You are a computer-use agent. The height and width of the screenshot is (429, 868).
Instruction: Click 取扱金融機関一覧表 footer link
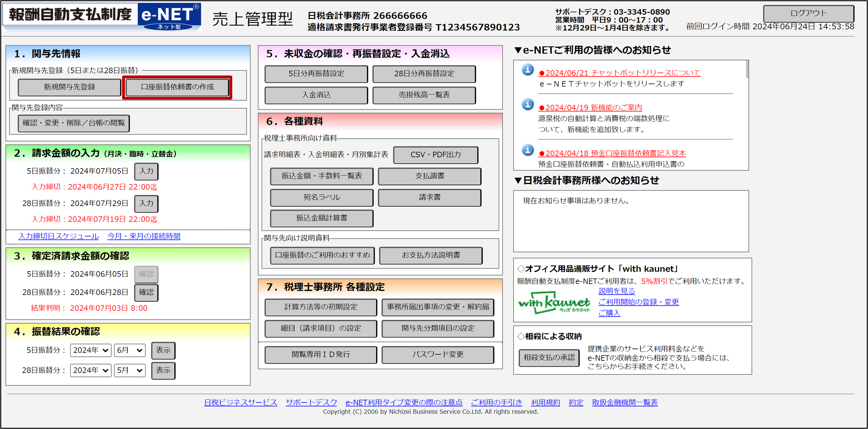pyautogui.click(x=624, y=402)
